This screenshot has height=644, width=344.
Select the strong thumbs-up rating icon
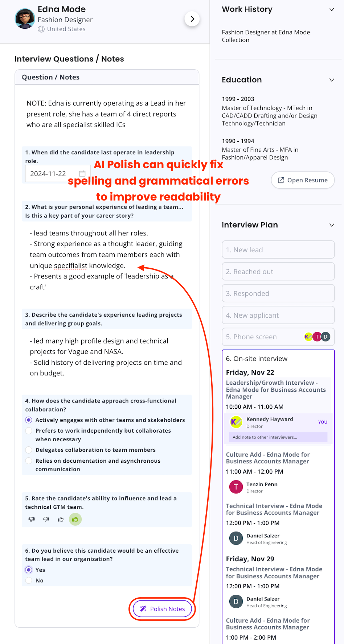coord(75,519)
